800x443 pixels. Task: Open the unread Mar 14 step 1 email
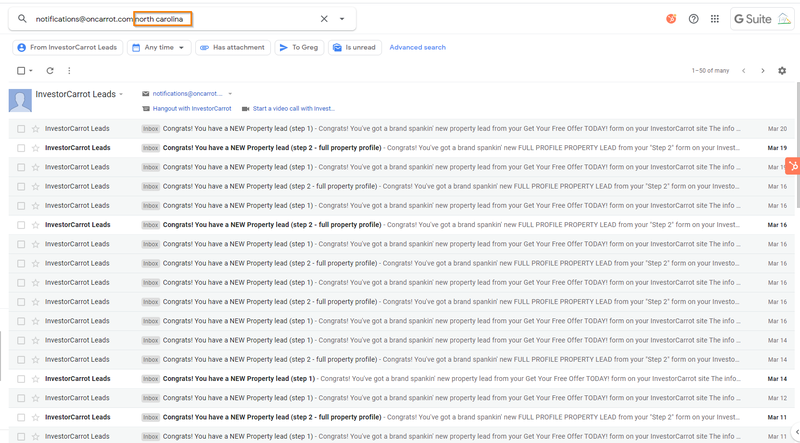[403, 379]
